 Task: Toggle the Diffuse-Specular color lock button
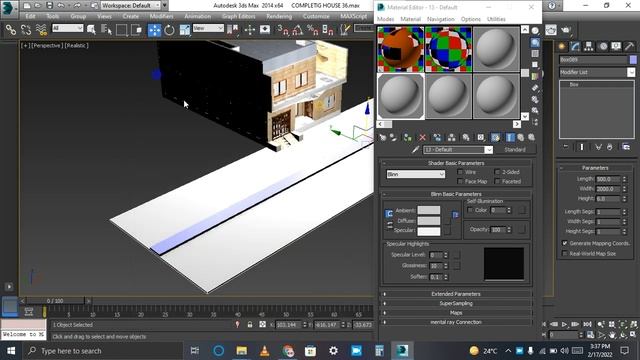point(390,225)
